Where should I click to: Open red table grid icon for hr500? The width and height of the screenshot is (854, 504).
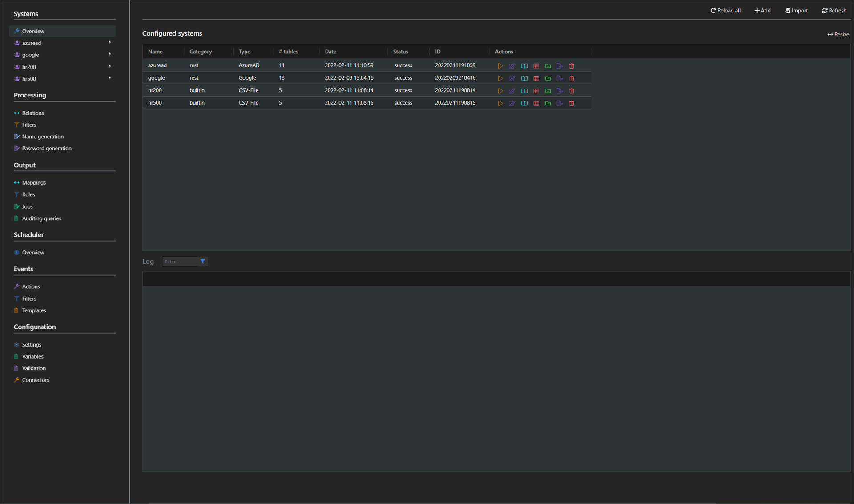pos(536,103)
